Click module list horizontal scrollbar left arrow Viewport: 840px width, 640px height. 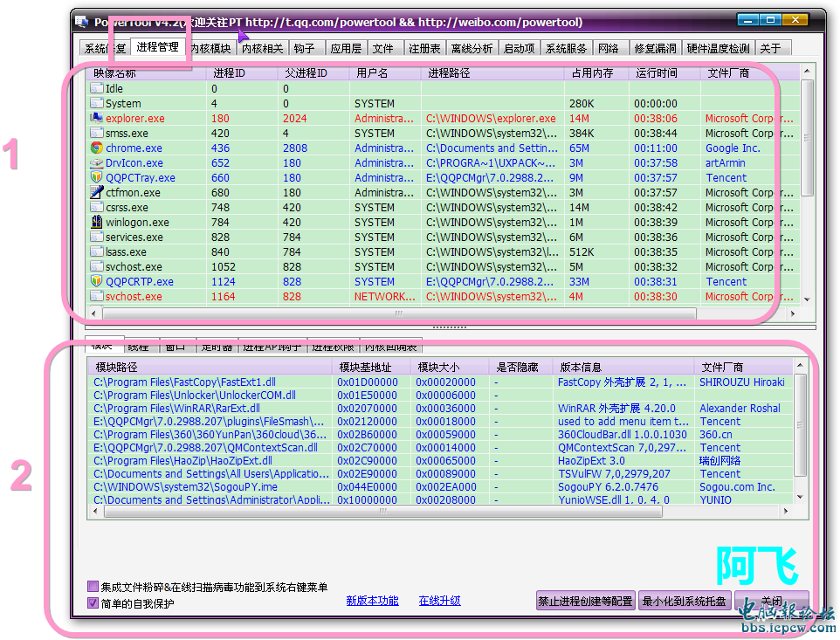tap(95, 511)
